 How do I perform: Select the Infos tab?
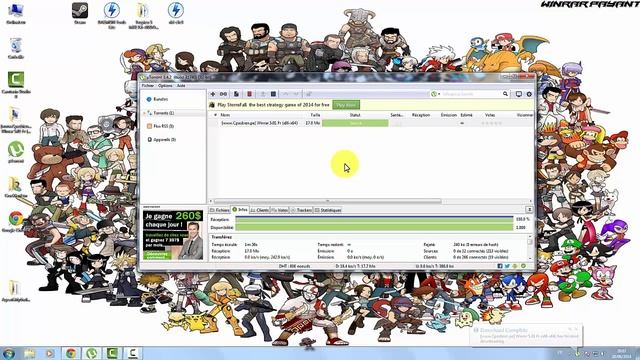[x=240, y=209]
